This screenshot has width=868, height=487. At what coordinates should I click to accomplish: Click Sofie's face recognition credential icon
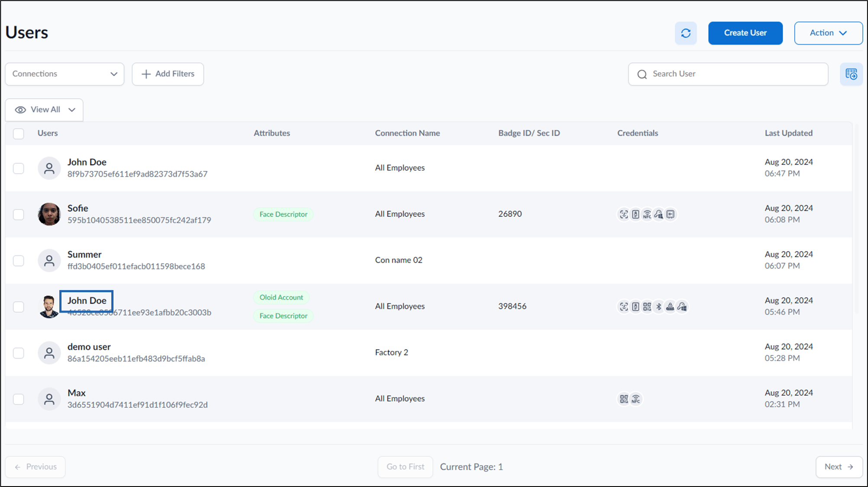coord(624,214)
